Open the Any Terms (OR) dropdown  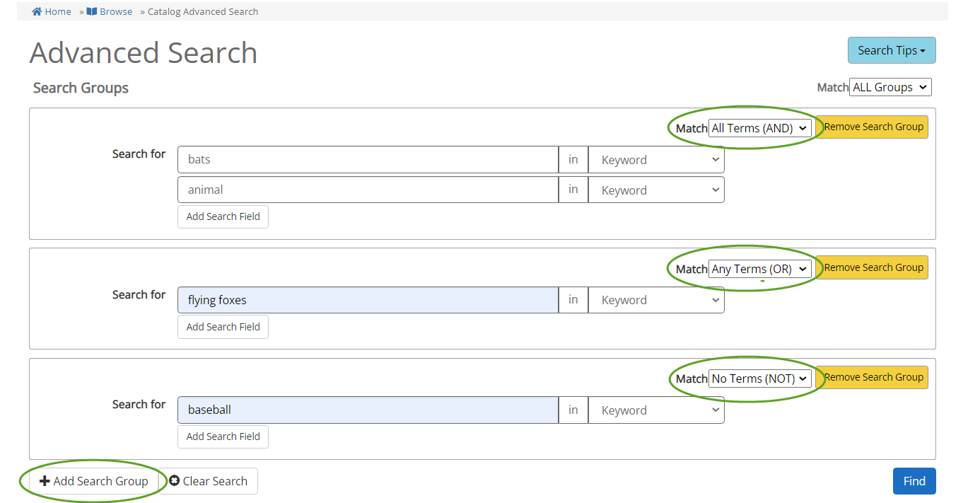click(759, 269)
